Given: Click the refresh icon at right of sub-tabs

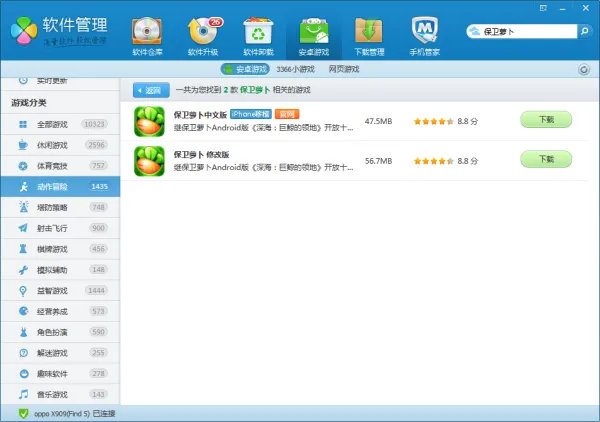Looking at the screenshot, I should coord(583,70).
